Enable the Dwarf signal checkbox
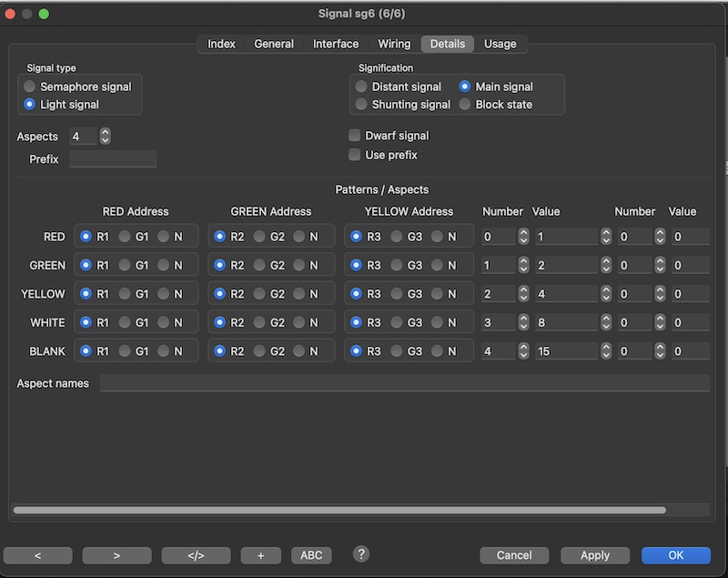Screen dimensions: 728x578 (x=355, y=136)
